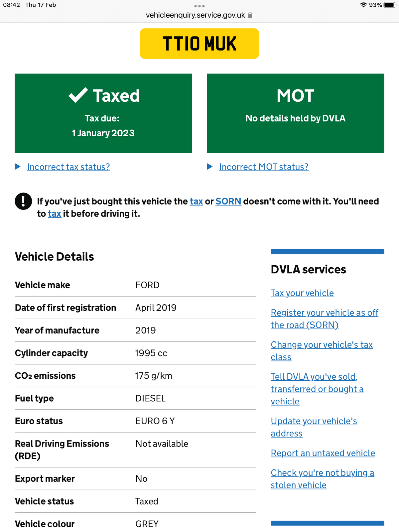399x532 pixels.
Task: Open 'Incorrect MOT status?' details link
Action: [264, 167]
